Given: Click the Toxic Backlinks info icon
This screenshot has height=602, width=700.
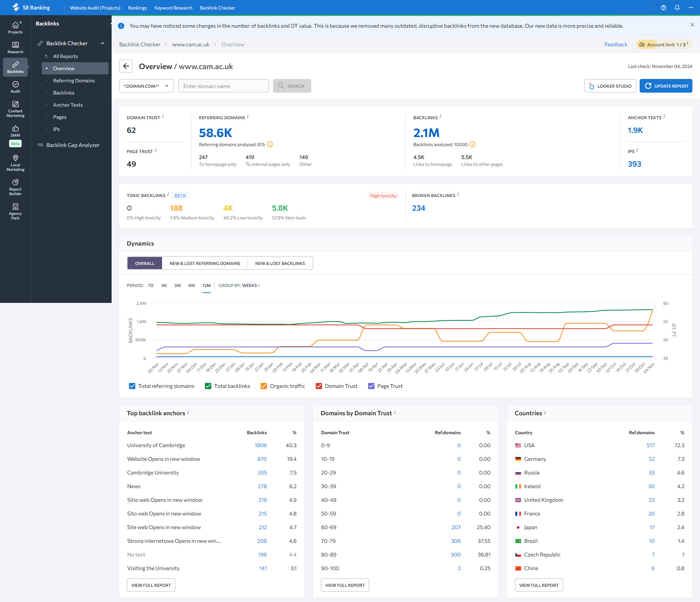Looking at the screenshot, I should (x=168, y=194).
